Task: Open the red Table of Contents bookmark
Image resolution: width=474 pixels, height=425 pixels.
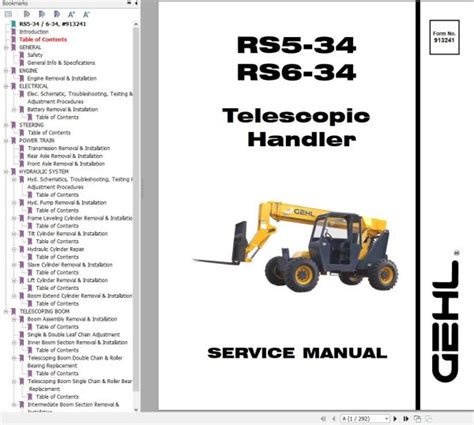Action: pyautogui.click(x=43, y=39)
